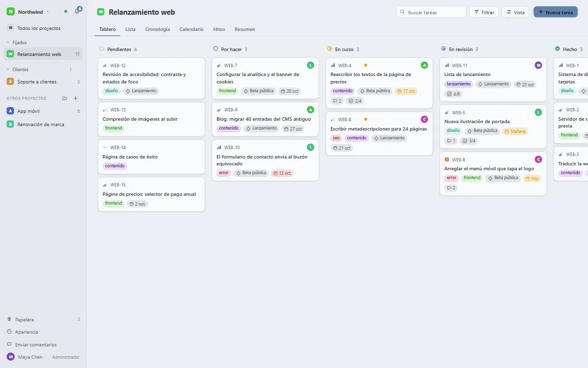Open the 3/4 subtasks checklist on WEB-5
The width and height of the screenshot is (588, 368).
click(x=468, y=141)
